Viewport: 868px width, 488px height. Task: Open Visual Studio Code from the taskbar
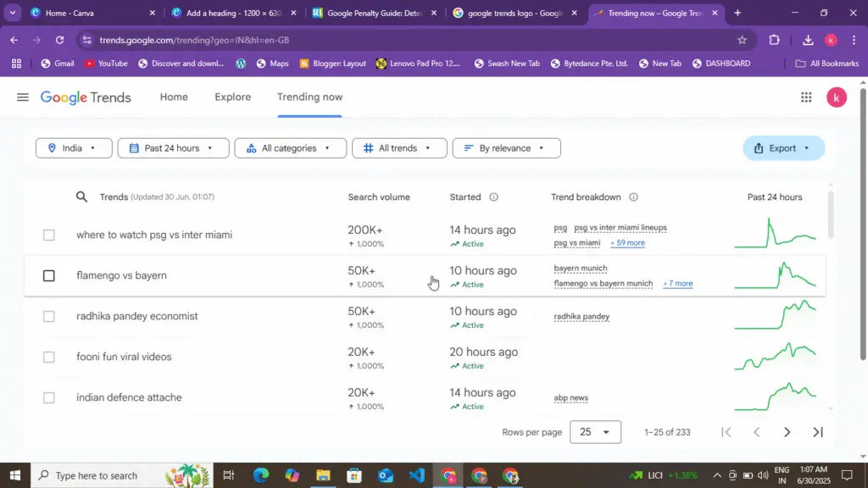pyautogui.click(x=416, y=475)
